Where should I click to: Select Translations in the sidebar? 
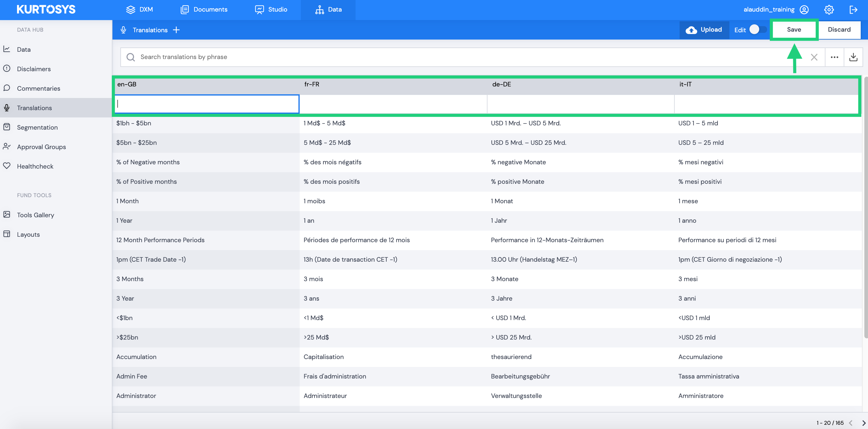[x=56, y=108]
